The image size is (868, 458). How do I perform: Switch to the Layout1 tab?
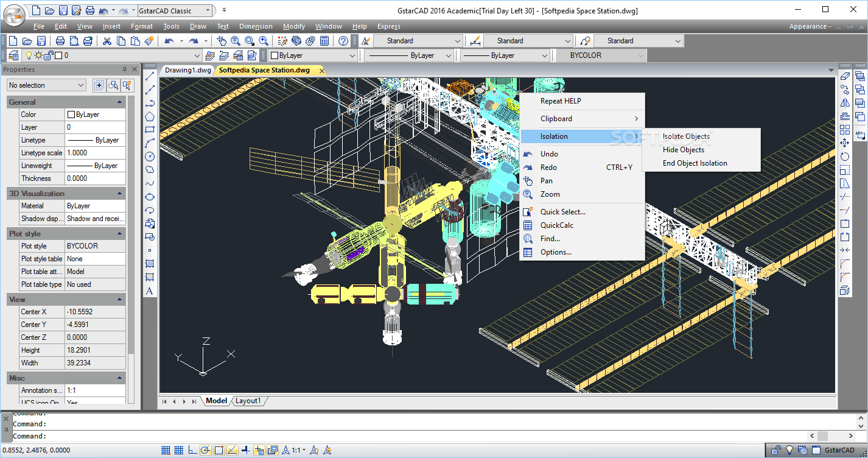(248, 401)
